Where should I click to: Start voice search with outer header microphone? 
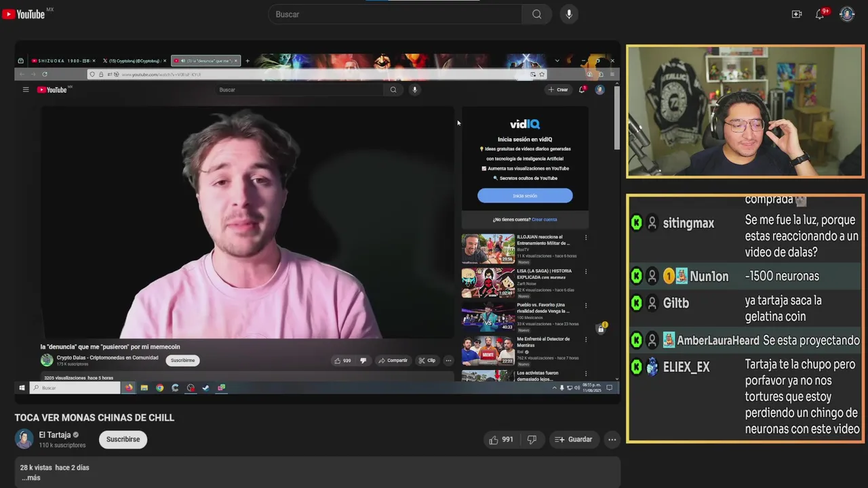tap(568, 14)
